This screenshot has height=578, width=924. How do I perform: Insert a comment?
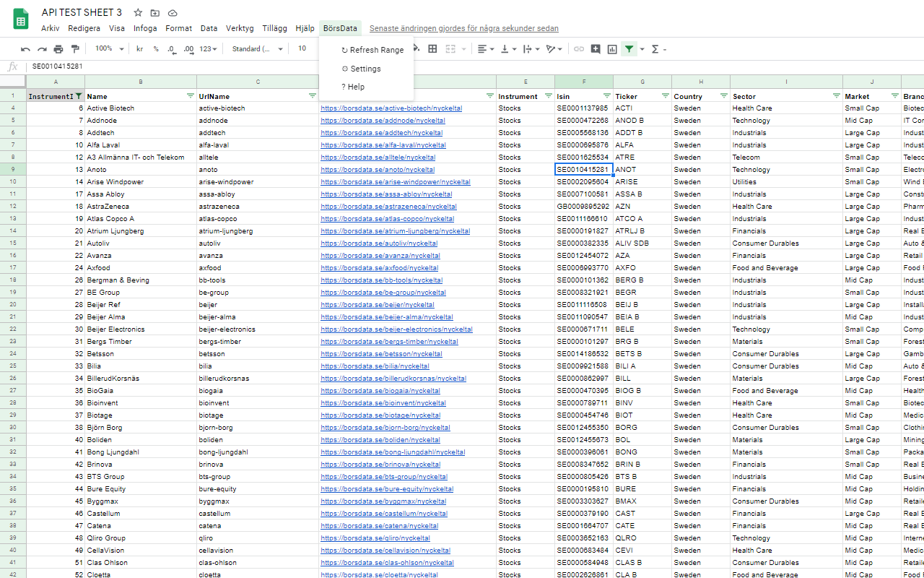pyautogui.click(x=596, y=49)
